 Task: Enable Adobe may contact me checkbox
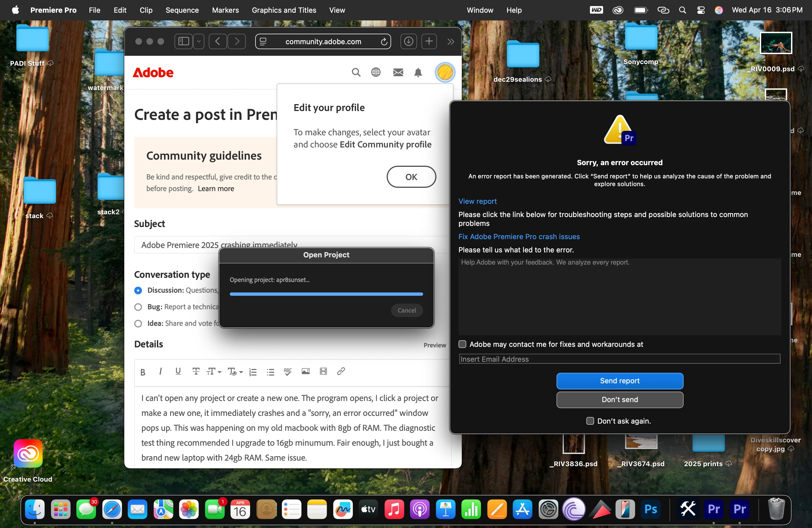pyautogui.click(x=462, y=344)
